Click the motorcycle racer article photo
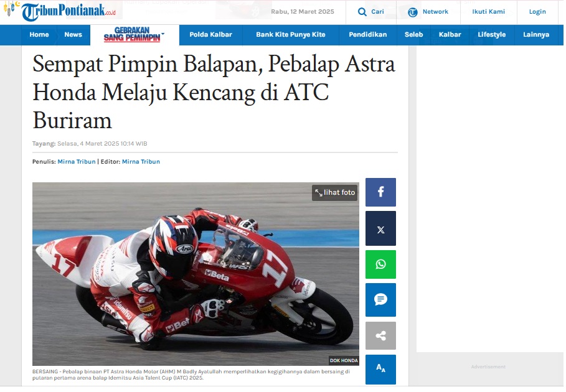Screen dimensions: 566x392 196,274
